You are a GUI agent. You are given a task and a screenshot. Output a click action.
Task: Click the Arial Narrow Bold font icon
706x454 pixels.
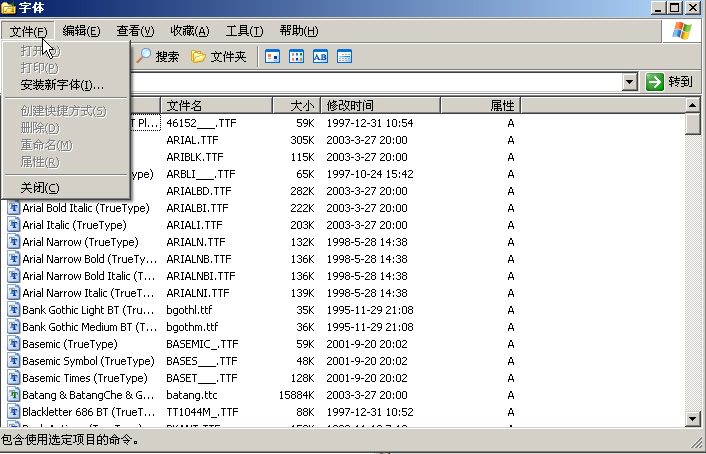14,259
